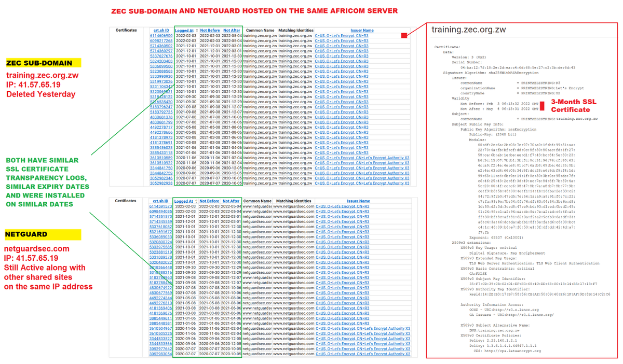Open certificate ID 5714345559
This screenshot has height=364, width=623.
coord(161,221)
